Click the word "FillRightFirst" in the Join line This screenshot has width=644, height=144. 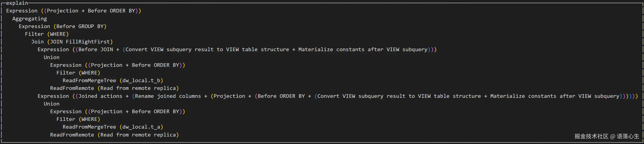(x=88, y=42)
